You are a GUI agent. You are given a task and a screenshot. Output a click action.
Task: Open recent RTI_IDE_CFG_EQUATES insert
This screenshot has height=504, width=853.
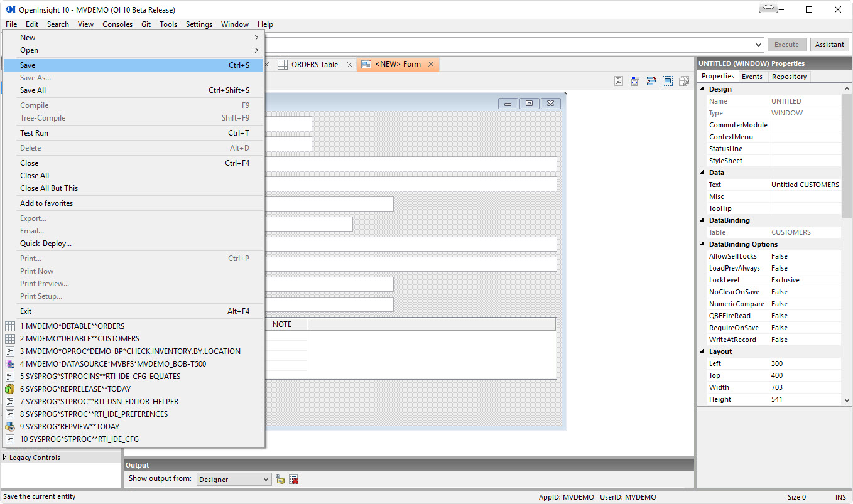(x=133, y=377)
